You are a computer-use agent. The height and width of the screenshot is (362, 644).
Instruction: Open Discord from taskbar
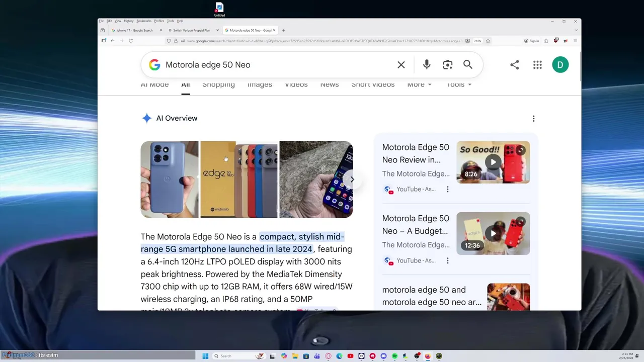tap(383, 356)
